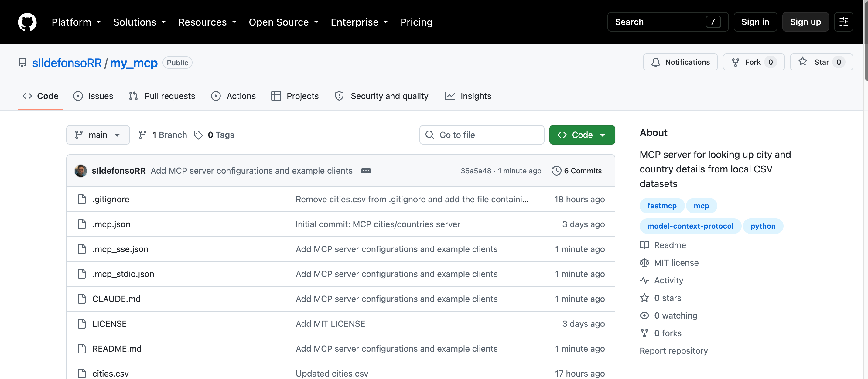
Task: Click the repository book icon beside slldefonsoRR
Action: coord(22,63)
